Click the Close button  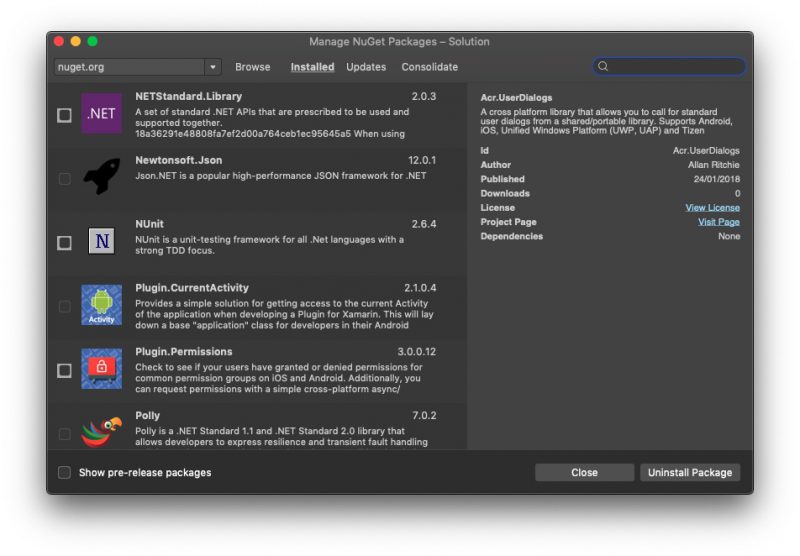[585, 473]
